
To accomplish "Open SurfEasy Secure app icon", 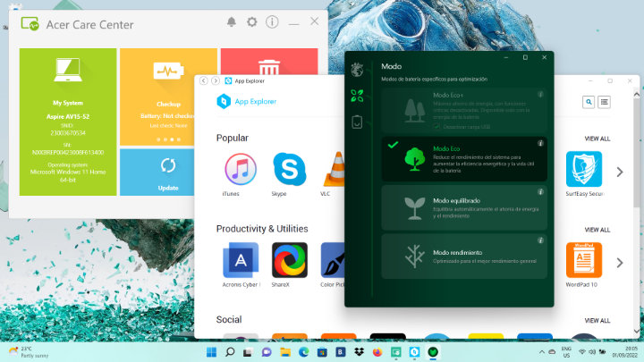I will click(584, 169).
